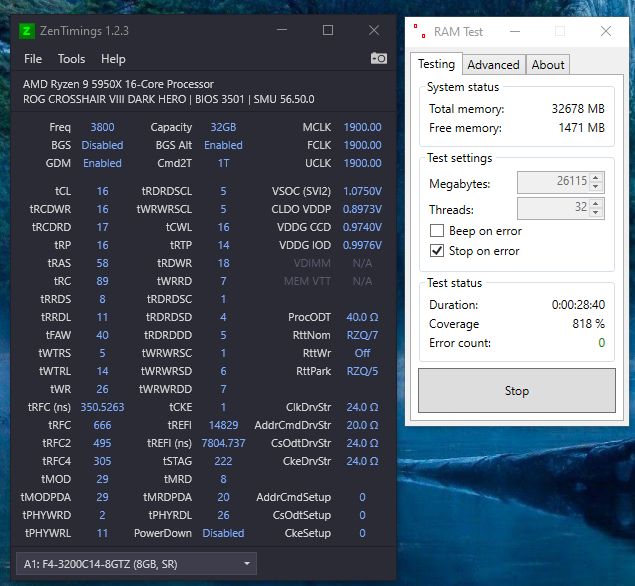Minimize the RAM Test window

[x=515, y=31]
